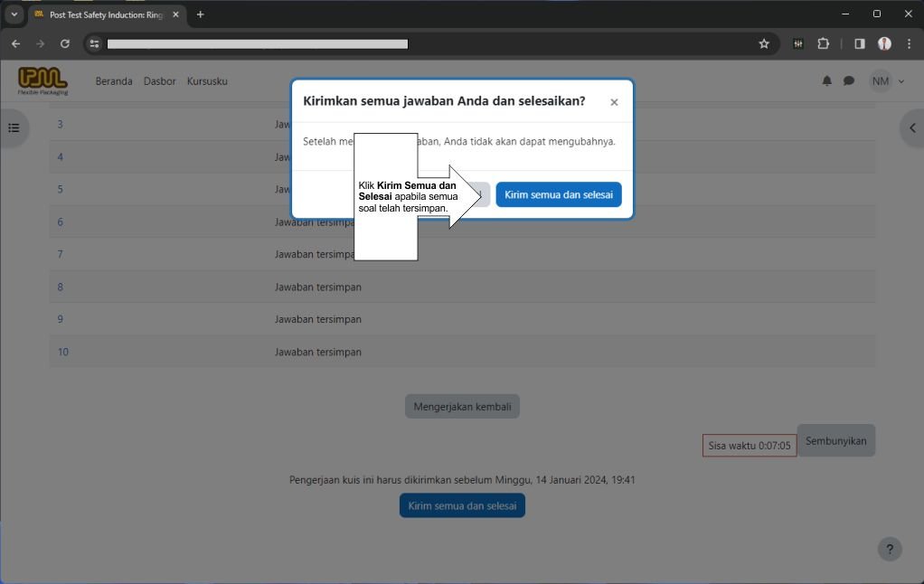
Task: Open the tab search chevron
Action: click(13, 14)
